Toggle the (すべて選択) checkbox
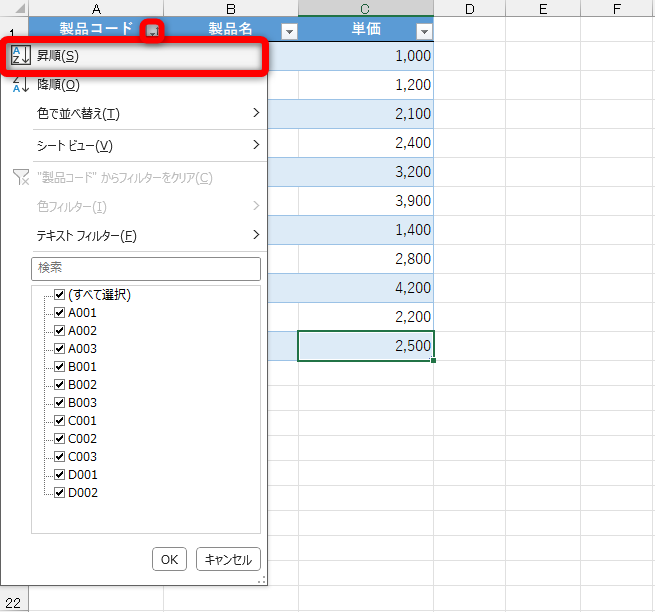This screenshot has height=612, width=655. 59,295
